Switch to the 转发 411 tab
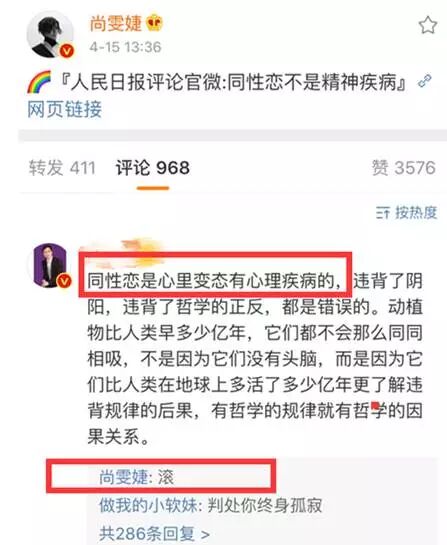 (62, 168)
